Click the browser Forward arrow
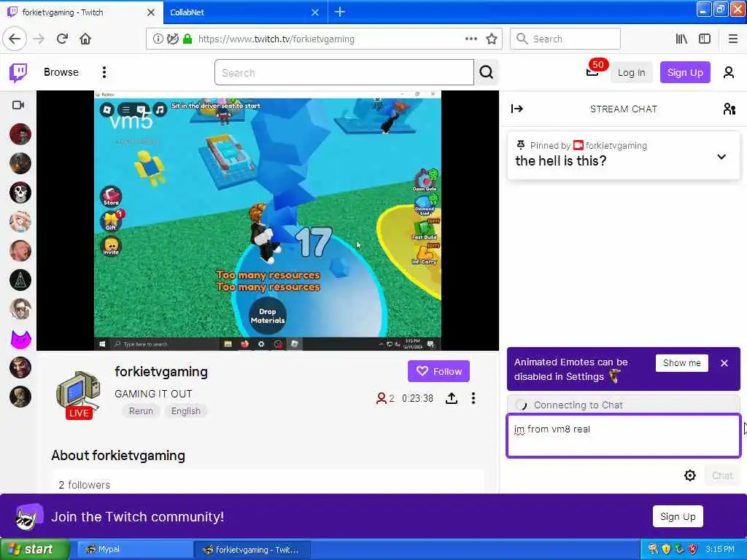 click(39, 39)
